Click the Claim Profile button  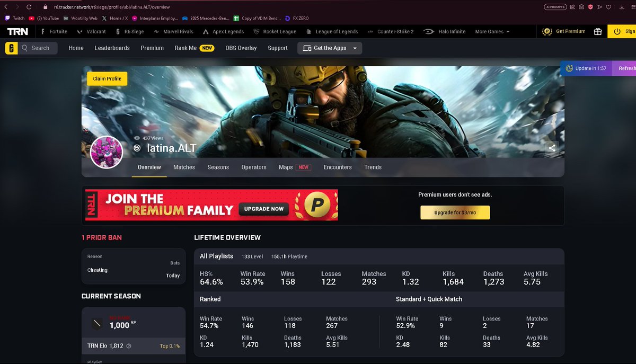pyautogui.click(x=107, y=78)
